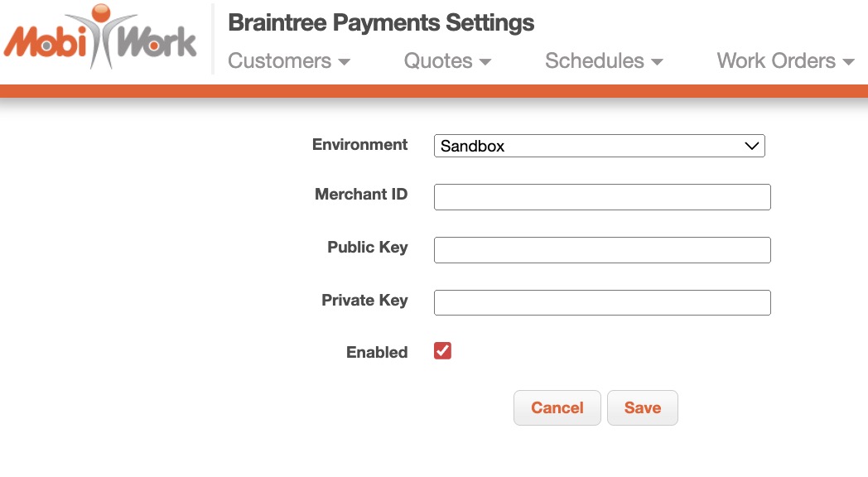
Task: Expand the Work Orders menu
Action: 776,61
